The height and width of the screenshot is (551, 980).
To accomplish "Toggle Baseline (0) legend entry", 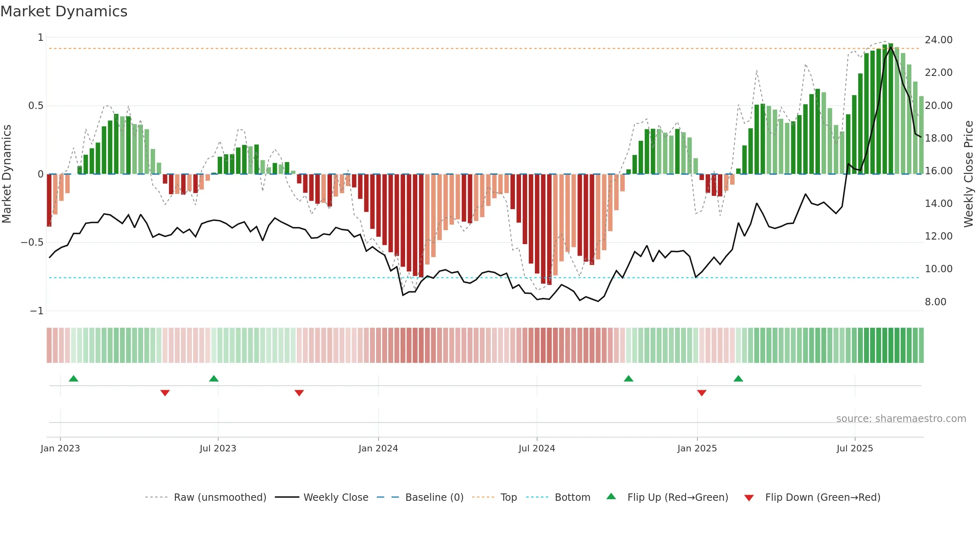I will click(x=420, y=497).
